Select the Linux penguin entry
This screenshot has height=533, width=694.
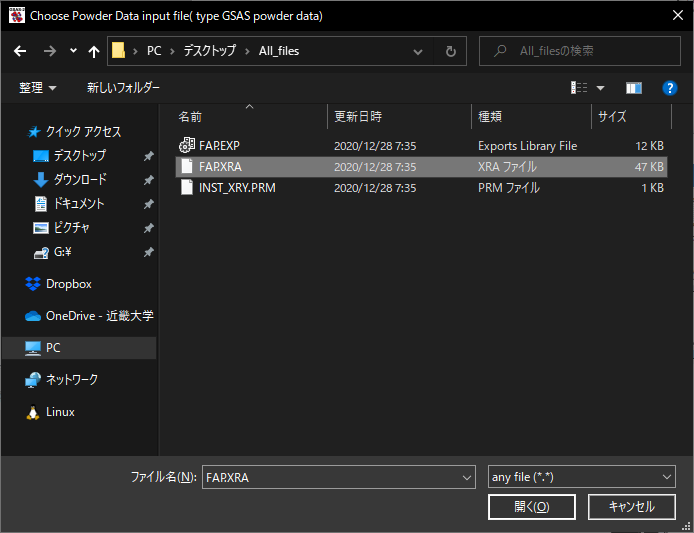[x=60, y=412]
